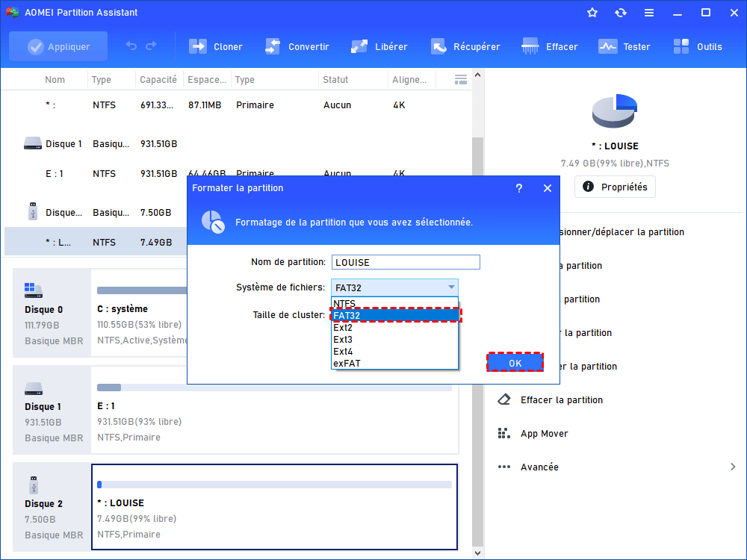Click OK in the format dialog

(515, 363)
